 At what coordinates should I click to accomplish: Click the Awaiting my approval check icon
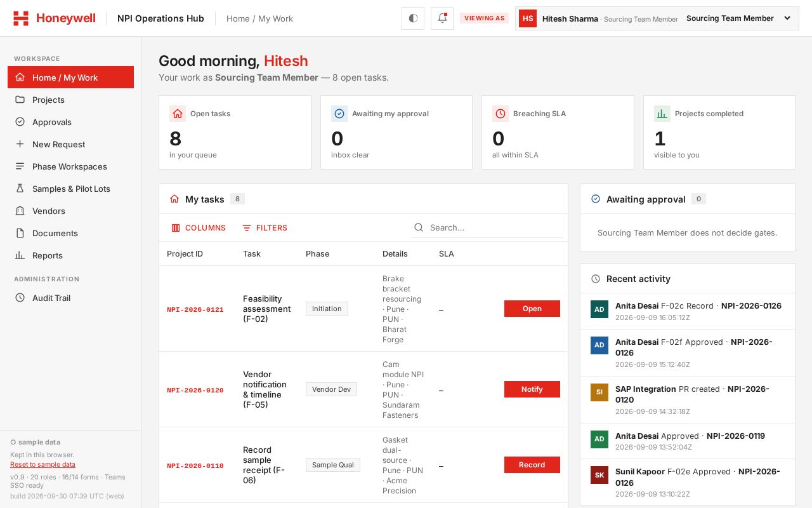(339, 114)
